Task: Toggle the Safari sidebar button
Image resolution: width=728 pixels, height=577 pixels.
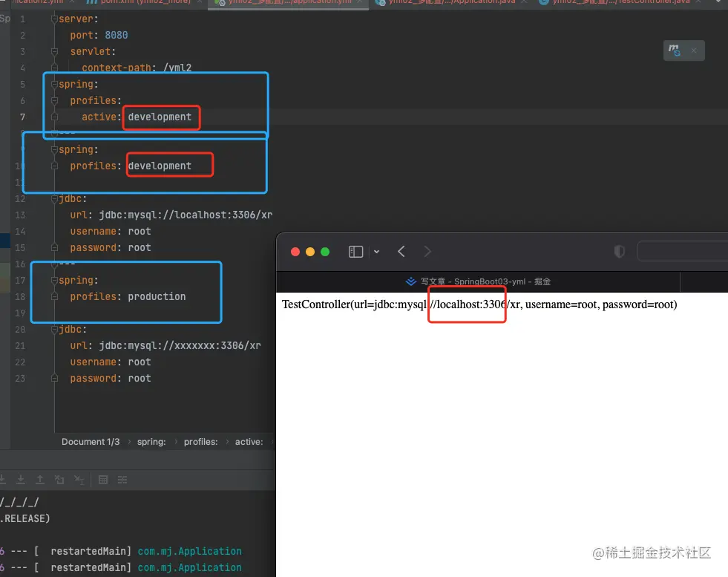Action: (355, 252)
